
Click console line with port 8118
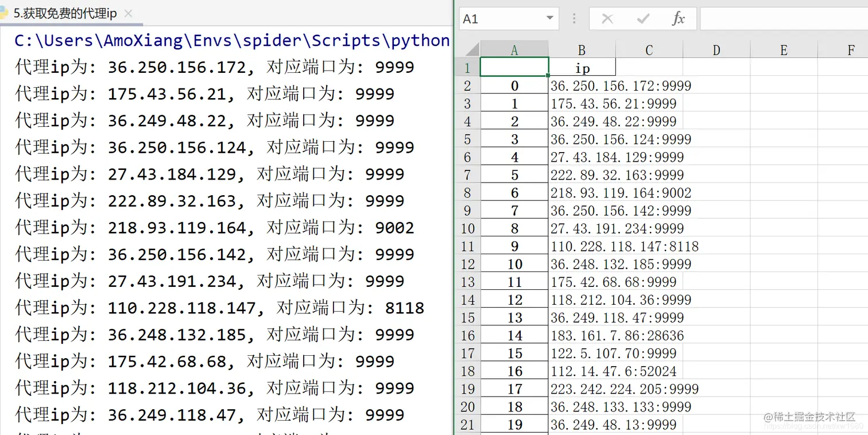point(219,308)
